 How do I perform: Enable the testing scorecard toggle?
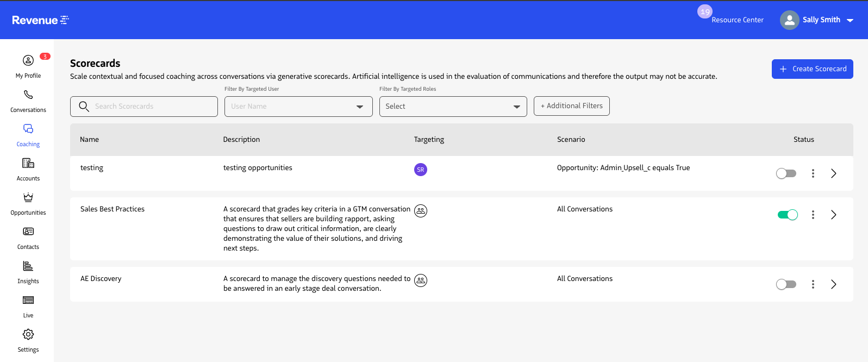click(786, 173)
